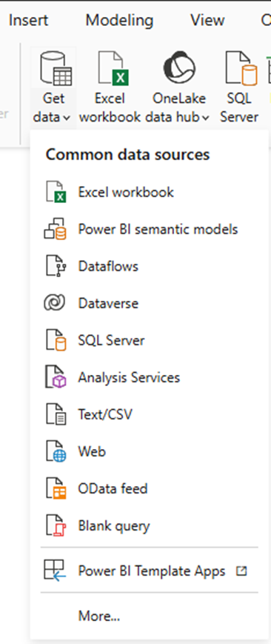This screenshot has width=271, height=644.
Task: Select Power BI semantic models entry
Action: (158, 229)
